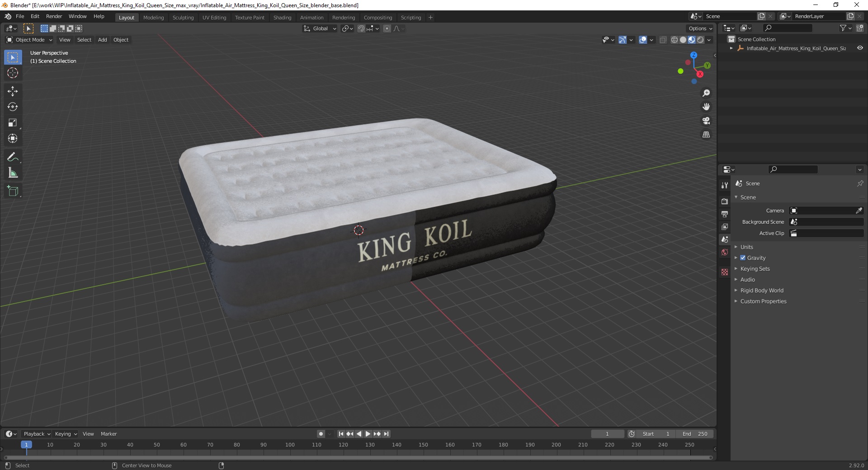The width and height of the screenshot is (868, 470).
Task: Expand the Rigid Body World panel
Action: coord(762,290)
